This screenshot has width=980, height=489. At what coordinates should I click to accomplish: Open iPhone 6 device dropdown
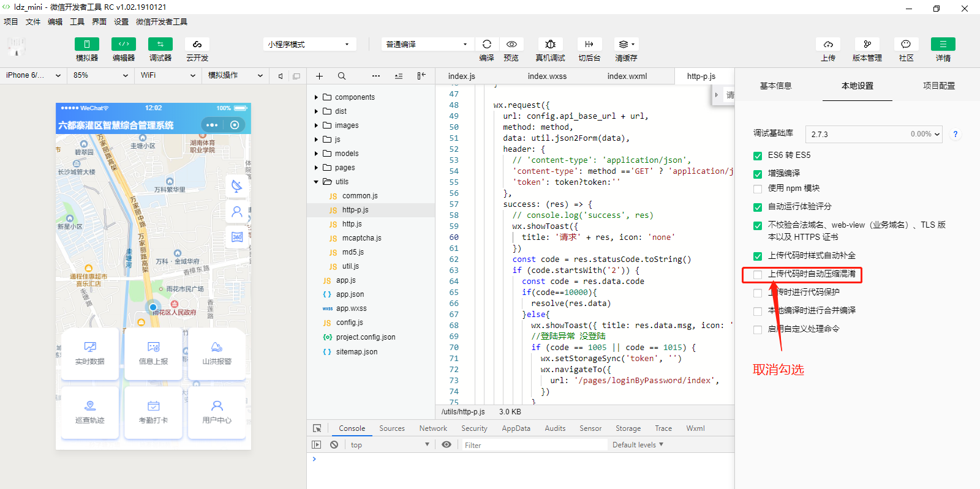(x=34, y=75)
